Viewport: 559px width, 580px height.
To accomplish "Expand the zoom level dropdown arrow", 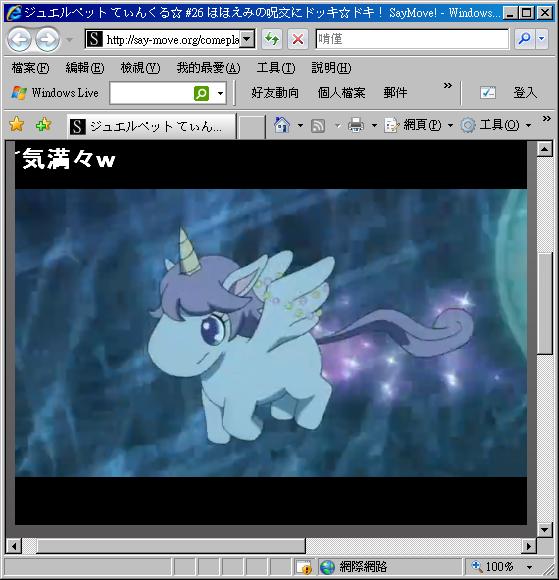I will pyautogui.click(x=530, y=567).
